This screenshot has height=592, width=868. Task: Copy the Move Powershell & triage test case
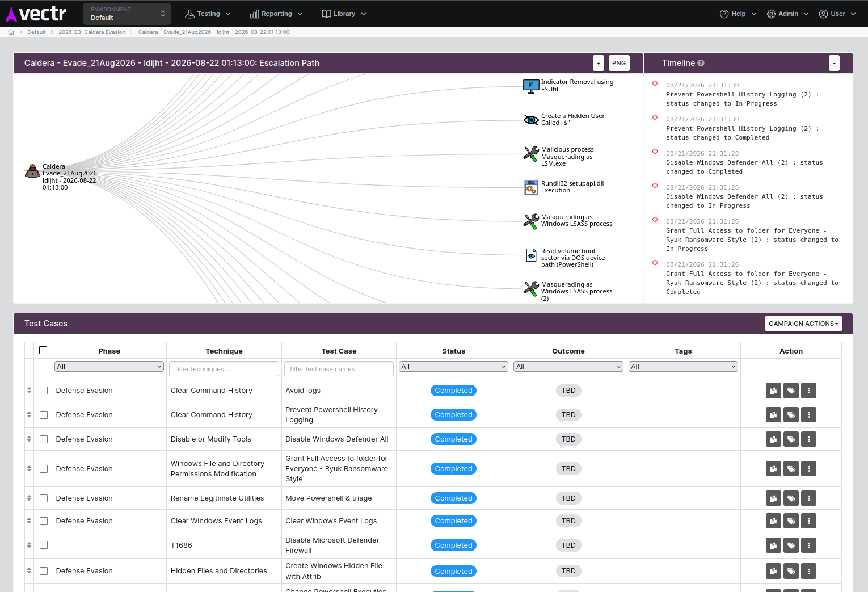point(773,498)
